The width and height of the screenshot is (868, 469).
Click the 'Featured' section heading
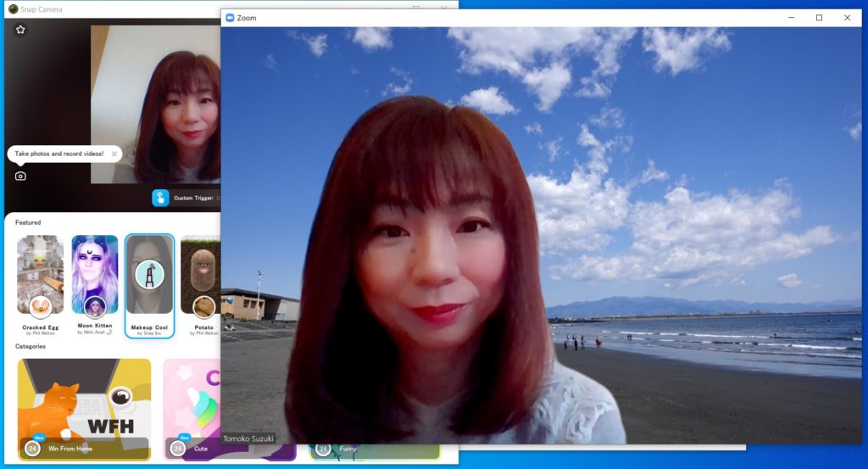point(28,222)
